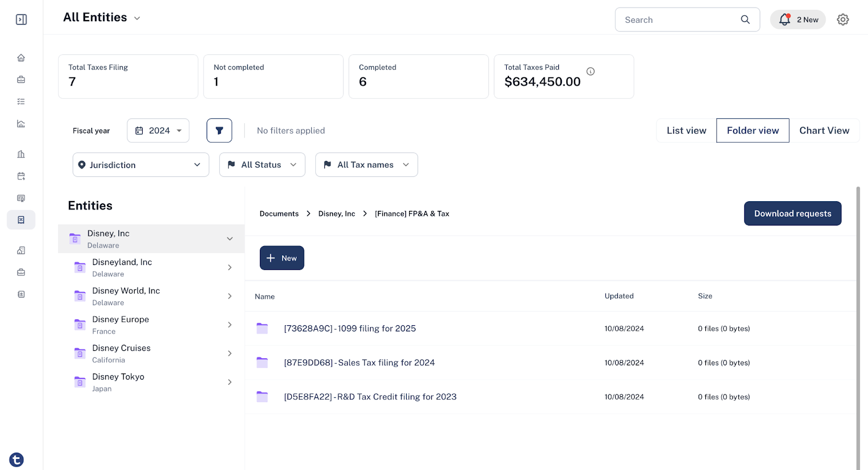Select the highlighted tax receipt sidebar icon
This screenshot has height=470, width=868.
coord(21,220)
